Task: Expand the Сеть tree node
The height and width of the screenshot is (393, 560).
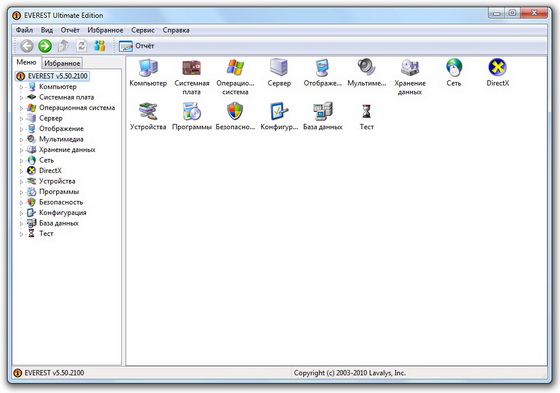Action: coord(21,160)
